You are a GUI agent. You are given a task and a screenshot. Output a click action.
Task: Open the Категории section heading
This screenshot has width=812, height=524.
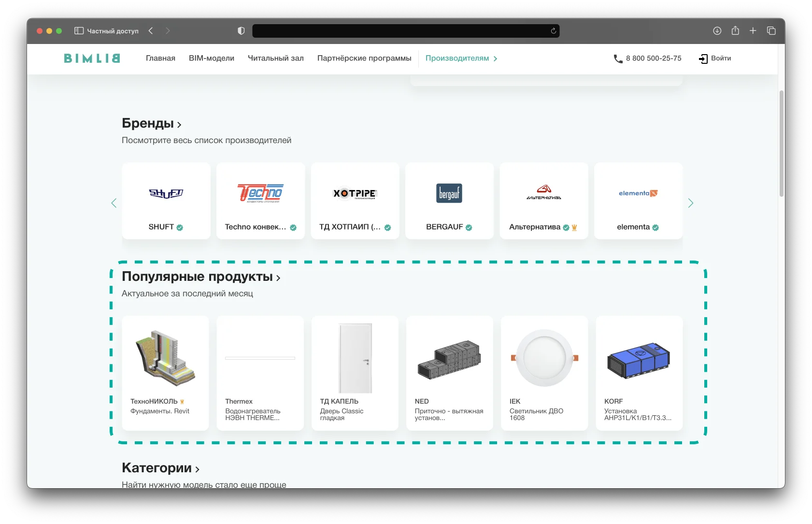point(161,467)
